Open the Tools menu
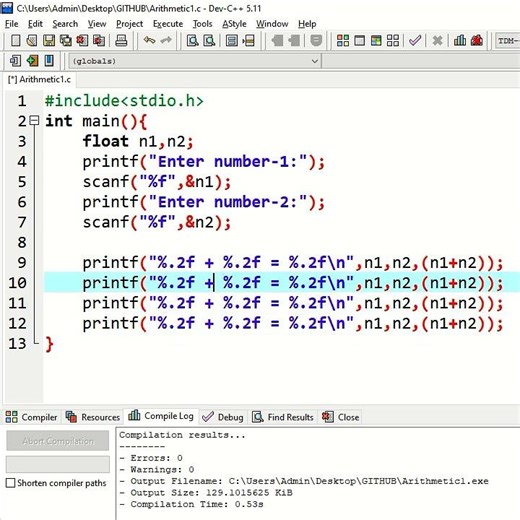Image resolution: width=520 pixels, height=520 pixels. click(202, 24)
